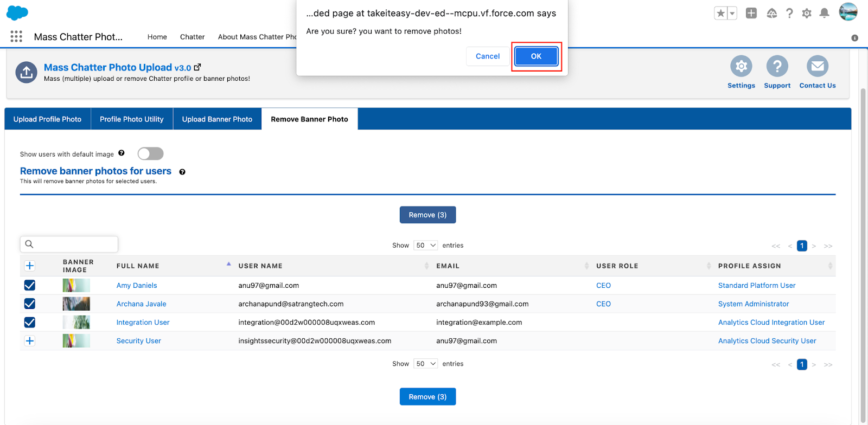This screenshot has width=868, height=425.
Task: Click Amy Daniels banner image thumbnail
Action: pos(76,285)
